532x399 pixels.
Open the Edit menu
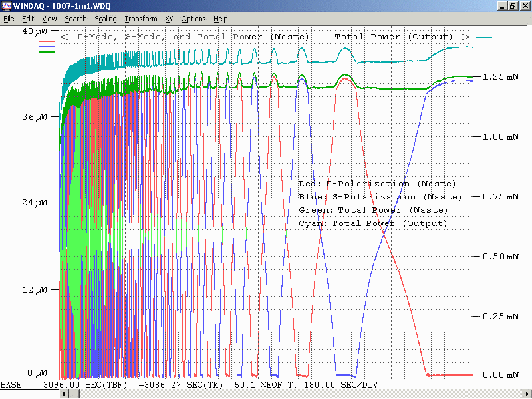(27, 19)
